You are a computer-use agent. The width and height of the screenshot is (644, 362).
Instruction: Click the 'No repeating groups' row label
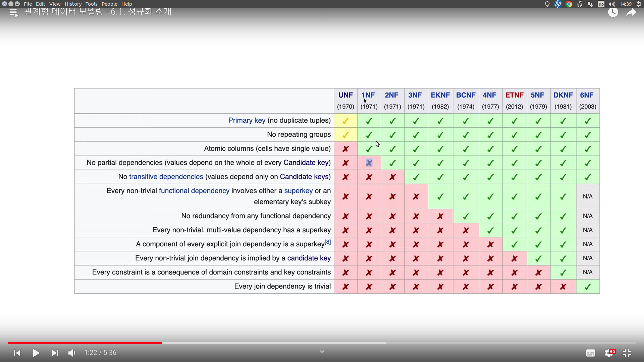pyautogui.click(x=299, y=134)
